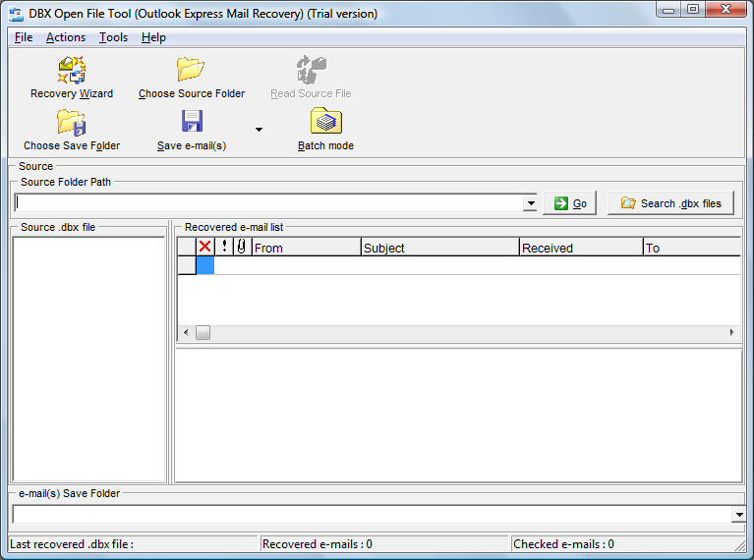Click 'Recovered e-mails : 0' status text
The width and height of the screenshot is (754, 560).
tap(318, 544)
